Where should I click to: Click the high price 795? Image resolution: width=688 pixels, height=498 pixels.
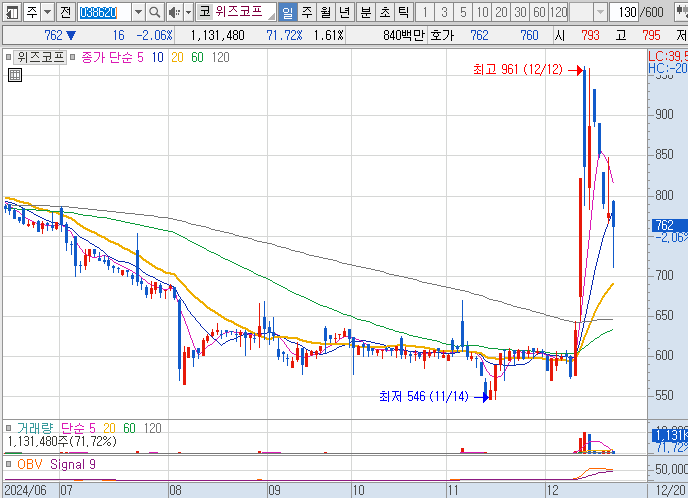(x=651, y=36)
